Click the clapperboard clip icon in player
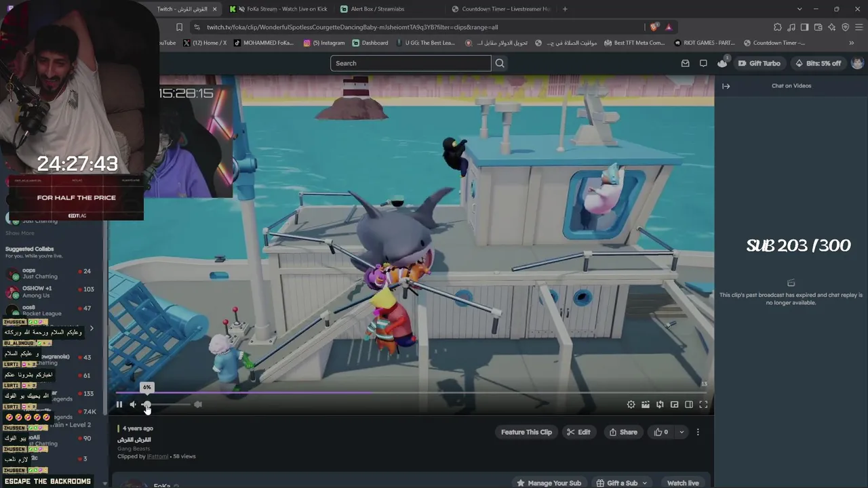The width and height of the screenshot is (868, 488). point(646,405)
